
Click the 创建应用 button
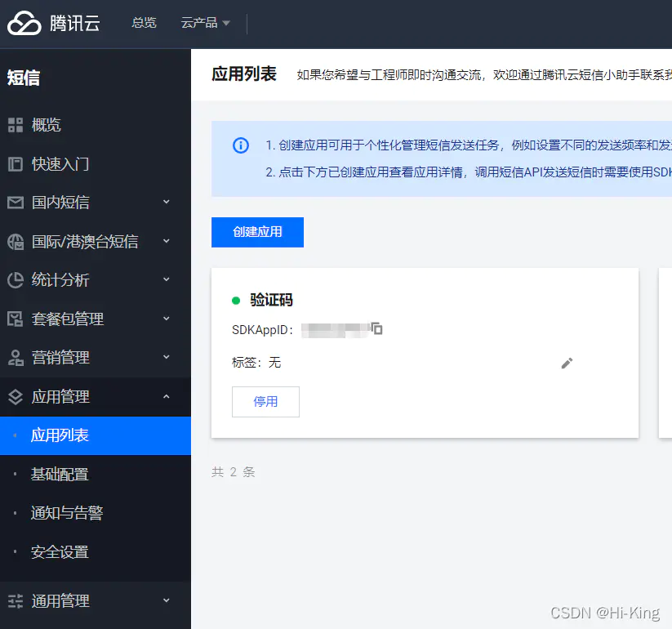[257, 232]
